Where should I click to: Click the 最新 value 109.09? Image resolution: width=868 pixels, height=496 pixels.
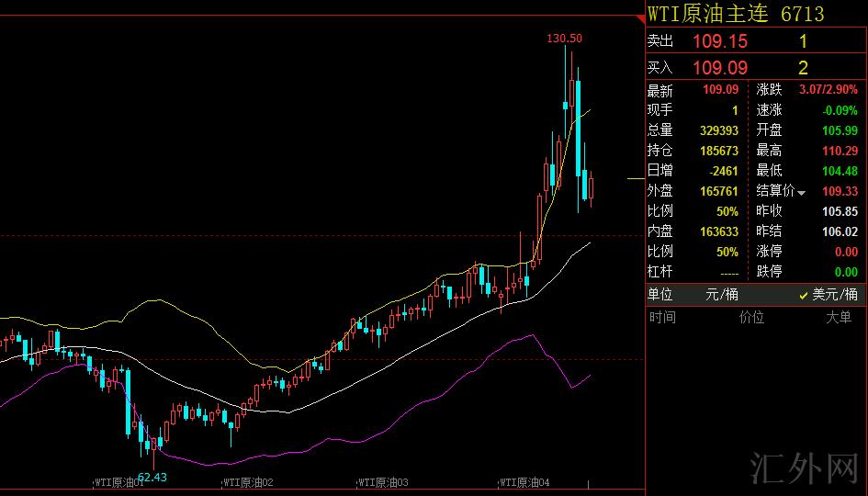(x=721, y=90)
